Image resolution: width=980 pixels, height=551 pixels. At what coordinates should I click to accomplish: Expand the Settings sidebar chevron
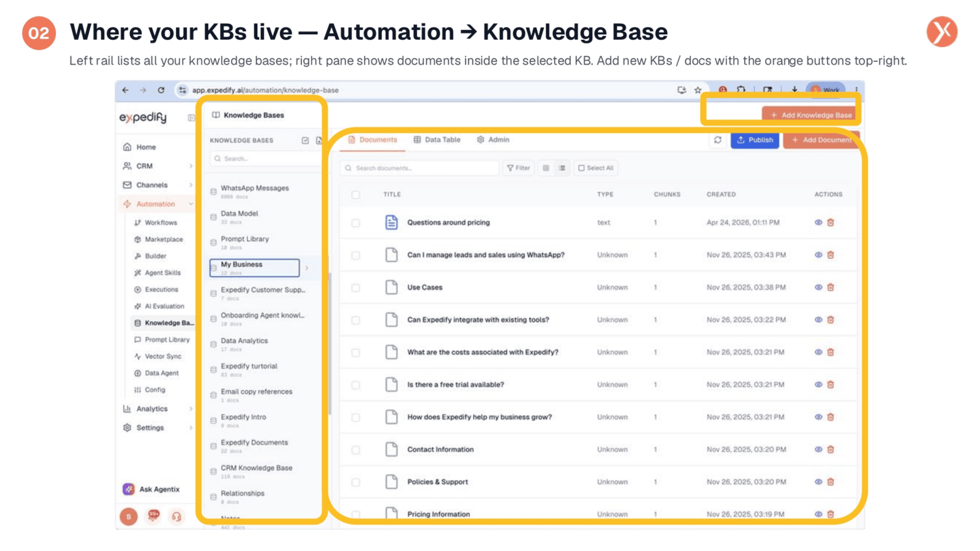[190, 428]
